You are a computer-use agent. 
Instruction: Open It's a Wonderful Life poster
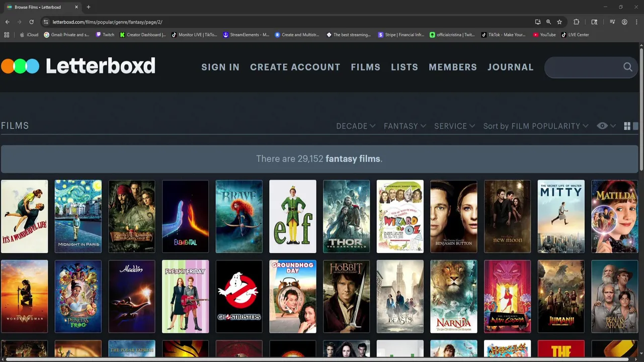click(x=24, y=216)
